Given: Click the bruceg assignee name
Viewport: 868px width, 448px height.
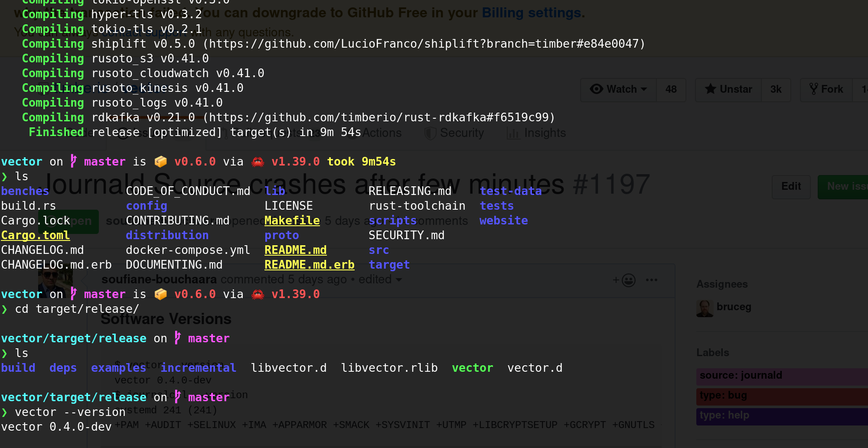Looking at the screenshot, I should [734, 307].
